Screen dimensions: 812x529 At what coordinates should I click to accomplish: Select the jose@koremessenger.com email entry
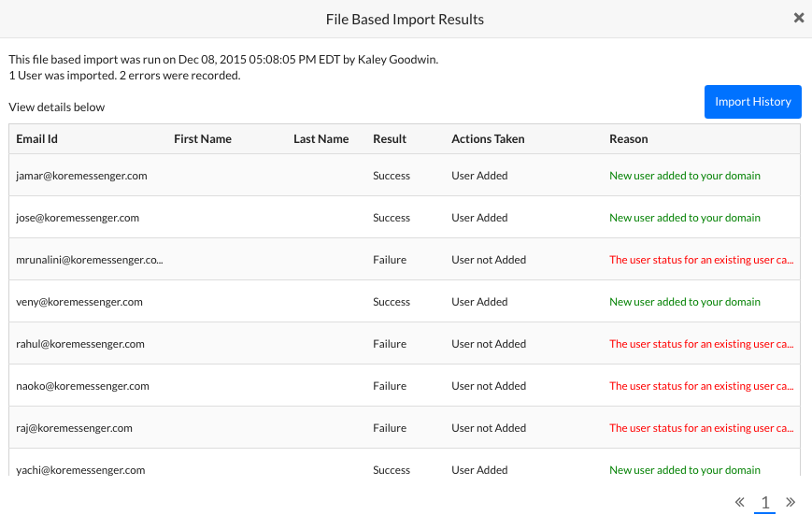[x=78, y=218]
